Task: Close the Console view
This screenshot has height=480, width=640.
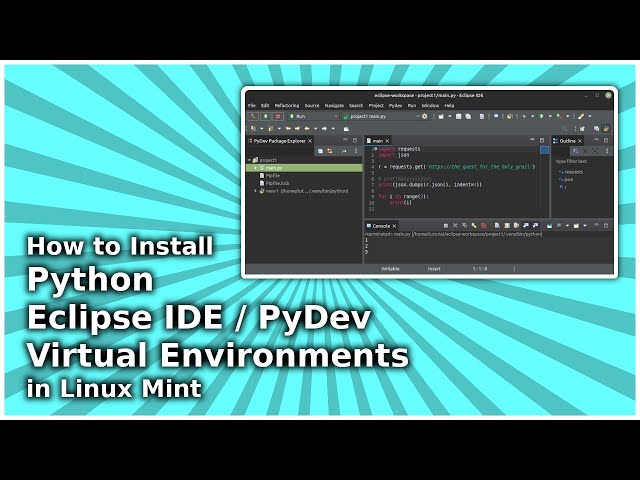Action: point(394,226)
